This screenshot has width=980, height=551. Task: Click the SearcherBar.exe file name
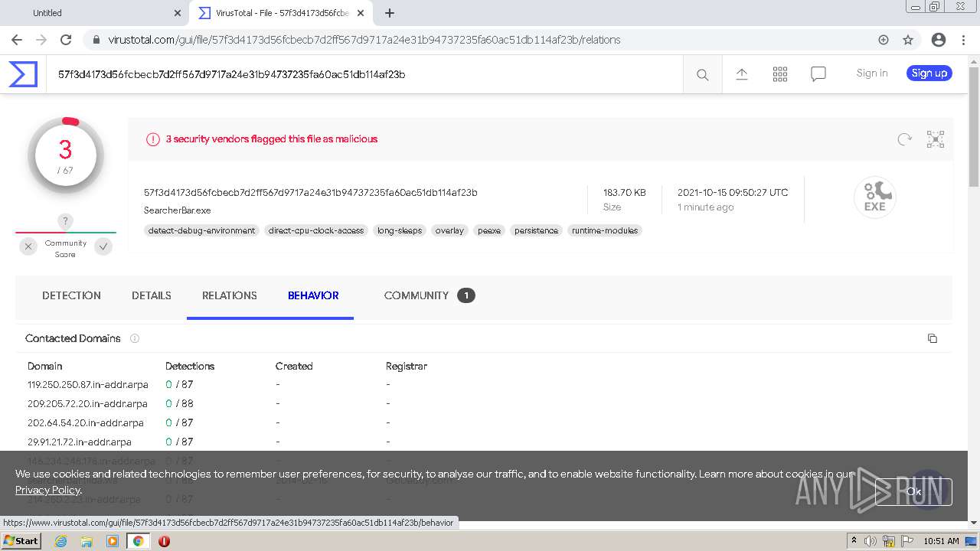coord(177,210)
